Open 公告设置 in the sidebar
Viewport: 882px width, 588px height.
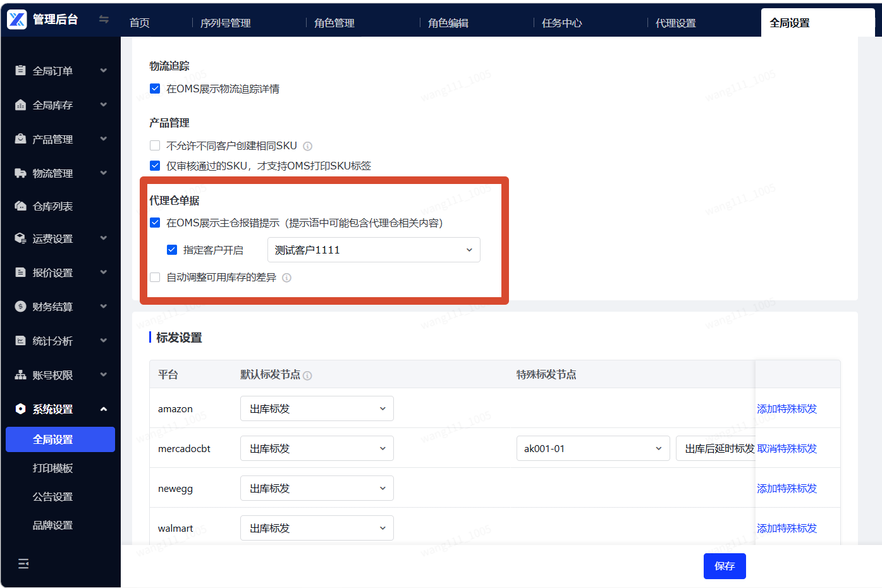[x=52, y=497]
